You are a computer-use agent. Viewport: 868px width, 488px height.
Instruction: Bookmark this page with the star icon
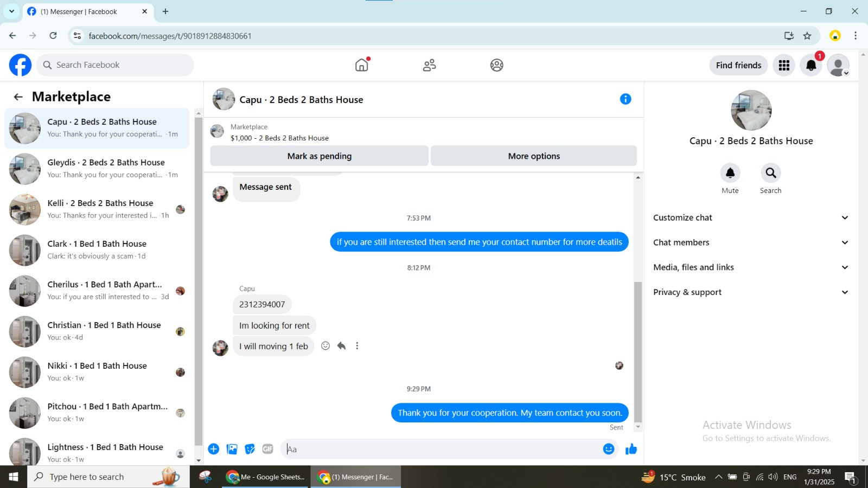tap(807, 36)
